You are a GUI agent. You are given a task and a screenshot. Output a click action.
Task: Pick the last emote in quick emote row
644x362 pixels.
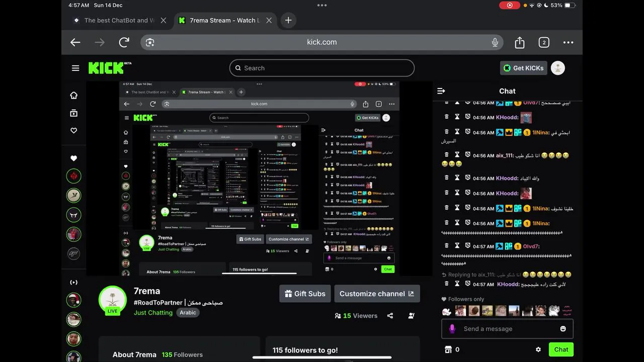coord(567,311)
